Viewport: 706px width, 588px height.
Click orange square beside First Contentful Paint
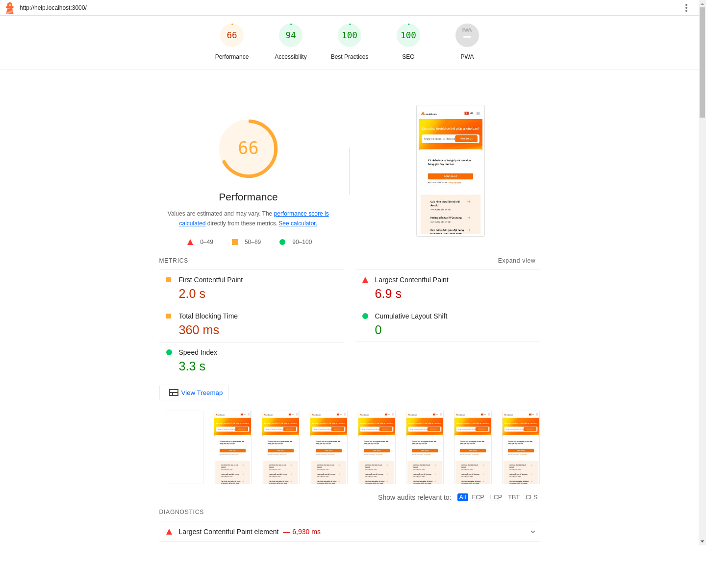169,280
